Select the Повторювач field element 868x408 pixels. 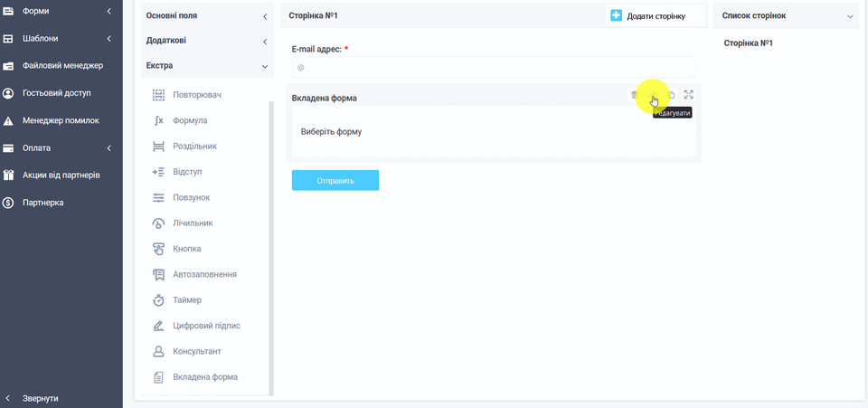pos(196,95)
